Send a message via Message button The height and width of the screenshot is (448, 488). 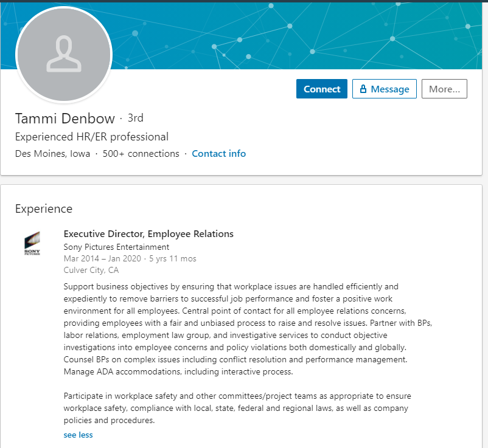pyautogui.click(x=385, y=89)
